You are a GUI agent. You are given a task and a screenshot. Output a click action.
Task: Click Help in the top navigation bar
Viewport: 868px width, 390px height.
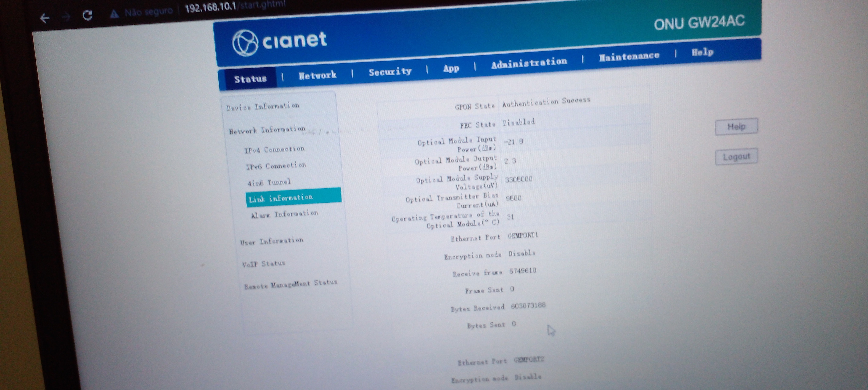click(x=702, y=52)
